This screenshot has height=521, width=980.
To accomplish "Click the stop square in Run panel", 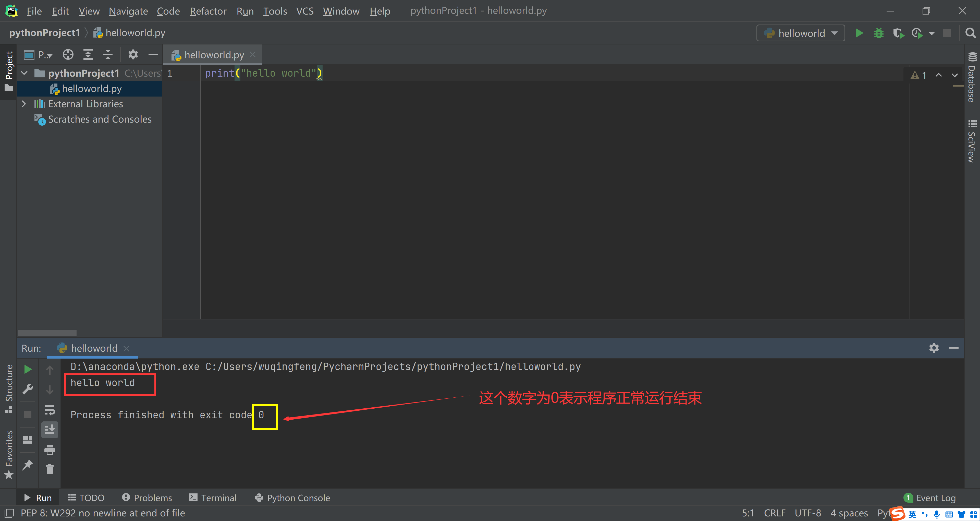I will point(27,414).
